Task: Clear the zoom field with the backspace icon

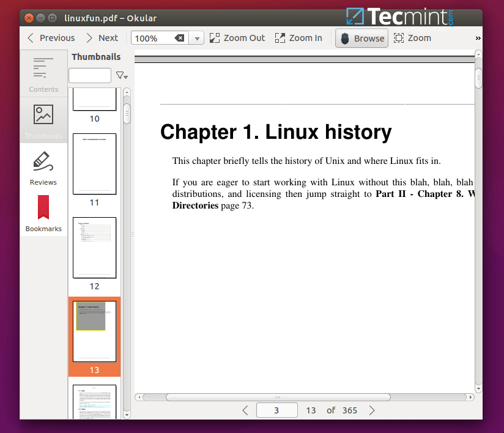Action: [x=180, y=38]
